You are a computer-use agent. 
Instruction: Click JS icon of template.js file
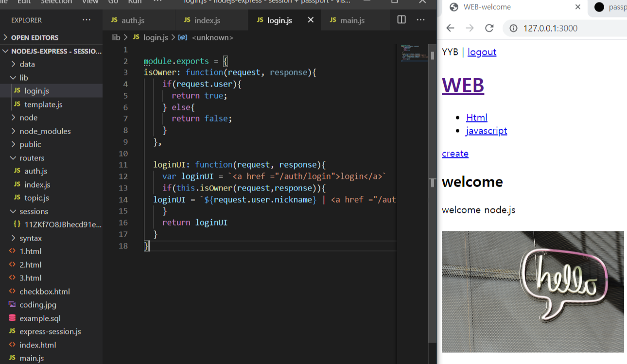(x=17, y=104)
